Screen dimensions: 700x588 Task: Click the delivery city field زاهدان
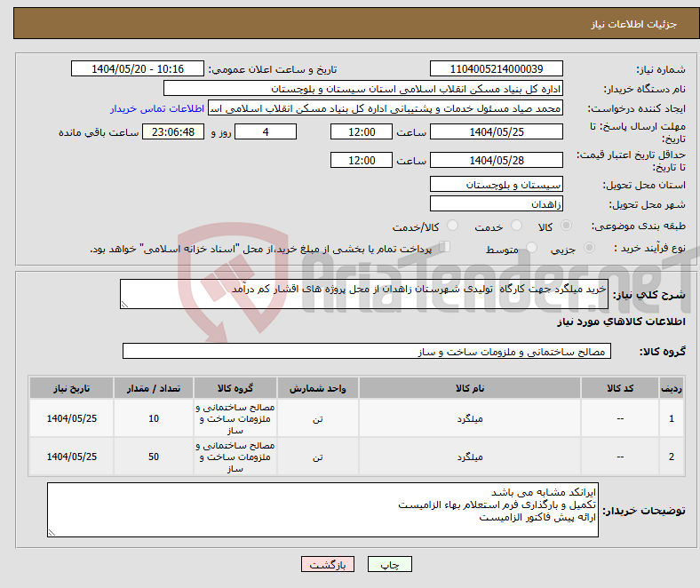pyautogui.click(x=497, y=203)
